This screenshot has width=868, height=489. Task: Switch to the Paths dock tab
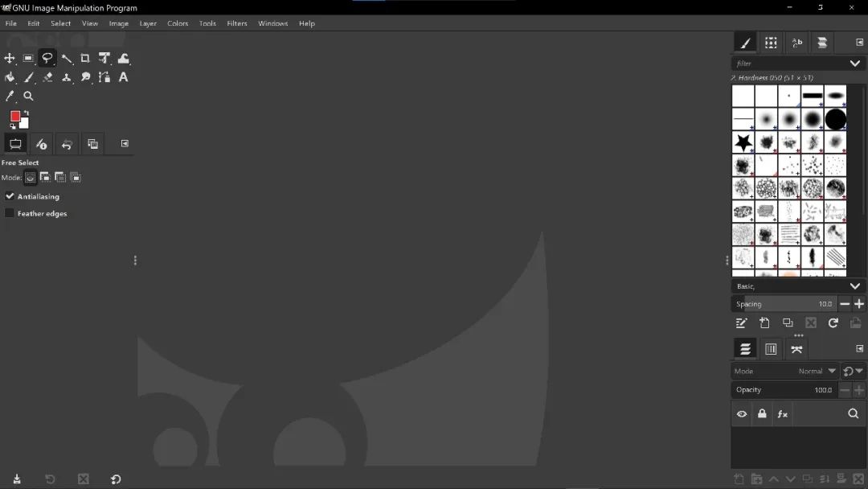[x=796, y=349]
